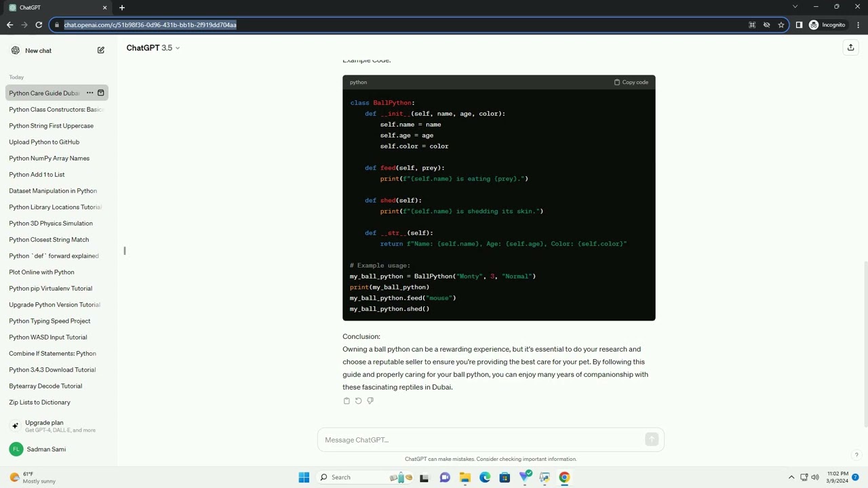Click the ChatGPT logo beside New chat
This screenshot has width=868, height=488.
16,50
